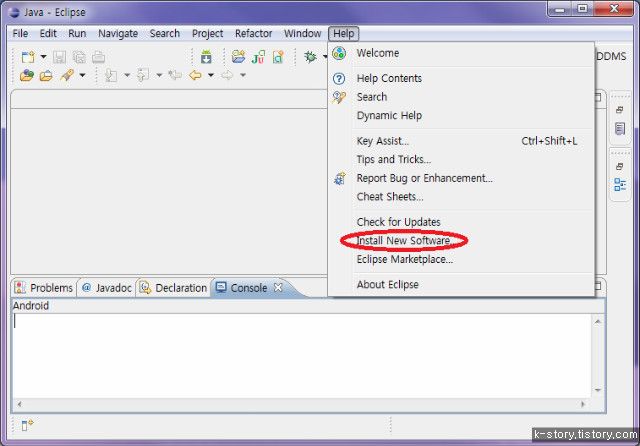The width and height of the screenshot is (640, 446).
Task: Click the Search flashlight toolbar icon
Action: (67, 75)
